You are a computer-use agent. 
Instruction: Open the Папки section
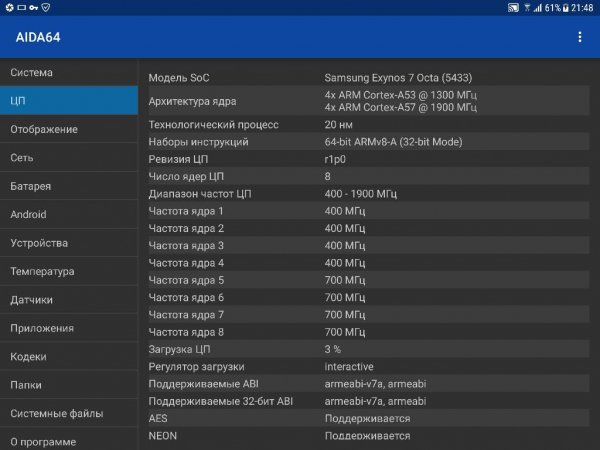point(69,385)
